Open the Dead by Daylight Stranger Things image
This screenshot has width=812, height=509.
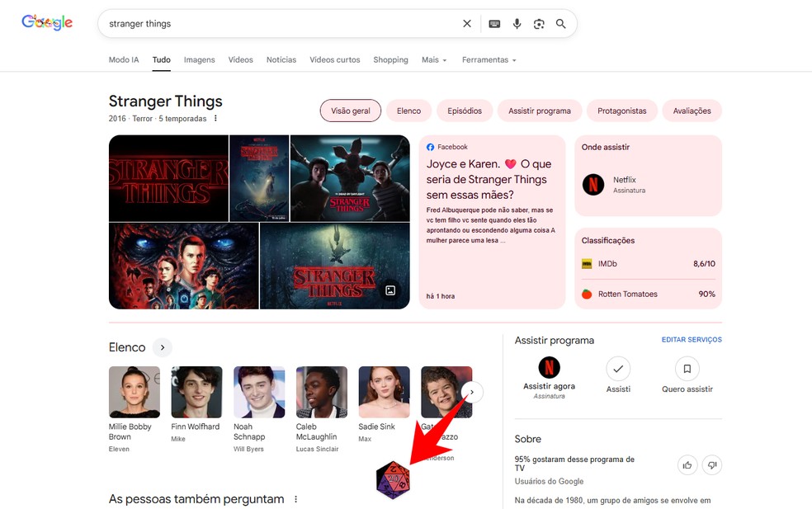point(350,178)
